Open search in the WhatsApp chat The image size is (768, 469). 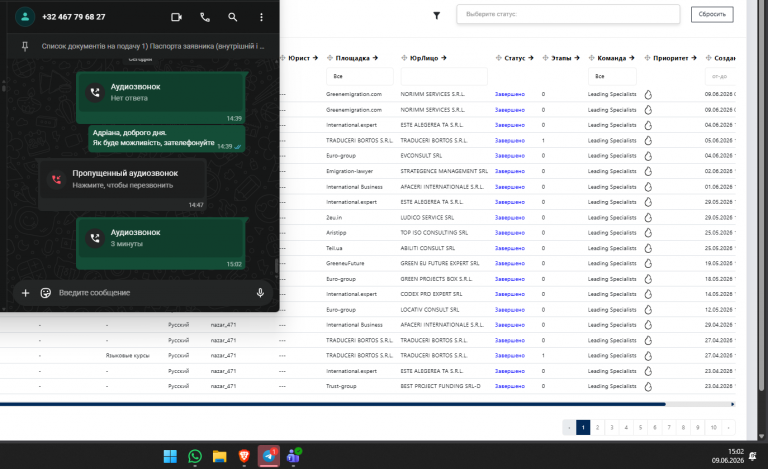(233, 17)
